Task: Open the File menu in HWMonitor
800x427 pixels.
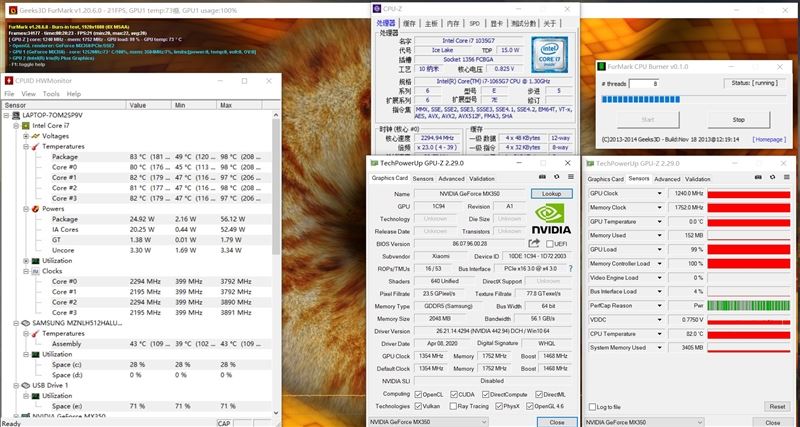Action: tap(9, 94)
